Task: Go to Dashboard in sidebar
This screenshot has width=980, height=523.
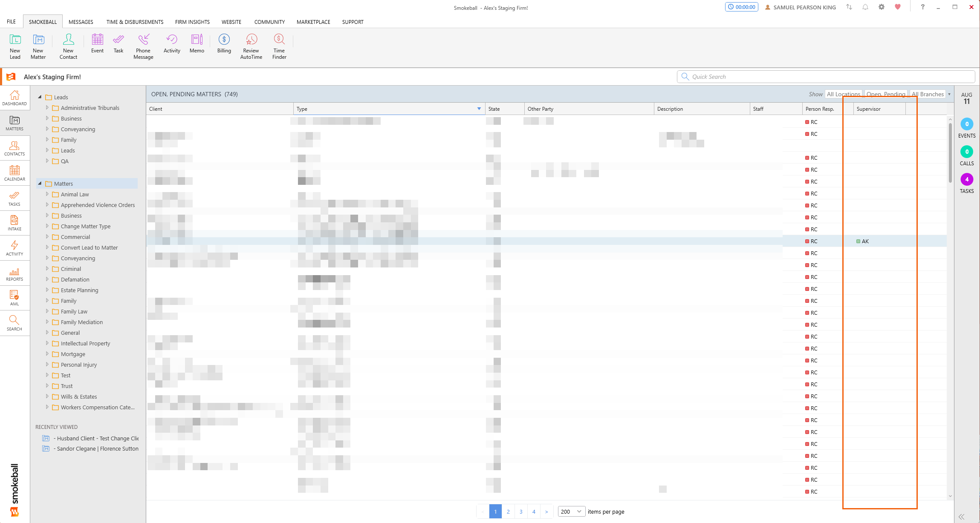Action: pyautogui.click(x=14, y=98)
